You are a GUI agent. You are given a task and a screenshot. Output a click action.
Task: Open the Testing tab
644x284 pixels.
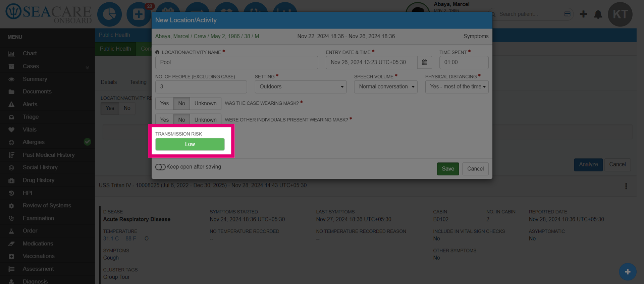pos(138,82)
